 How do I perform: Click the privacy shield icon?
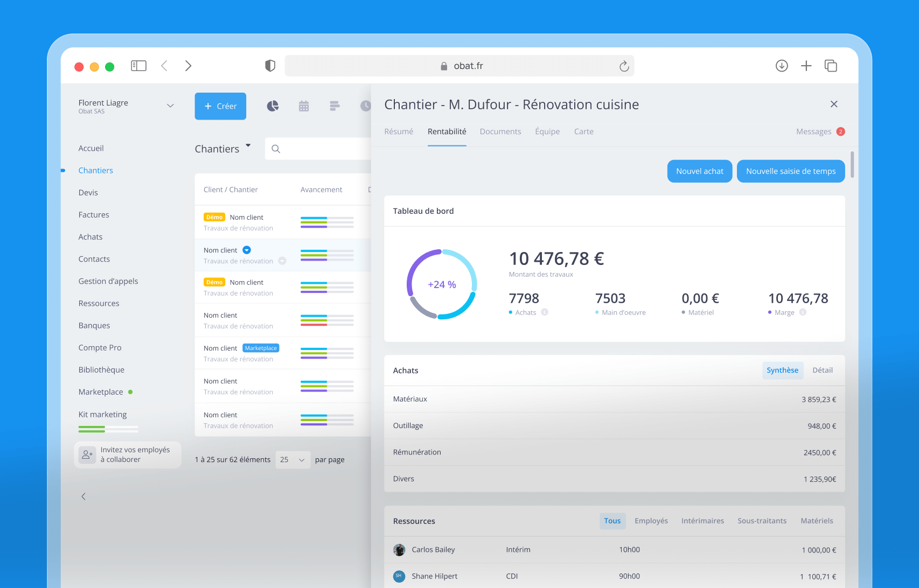(x=270, y=66)
